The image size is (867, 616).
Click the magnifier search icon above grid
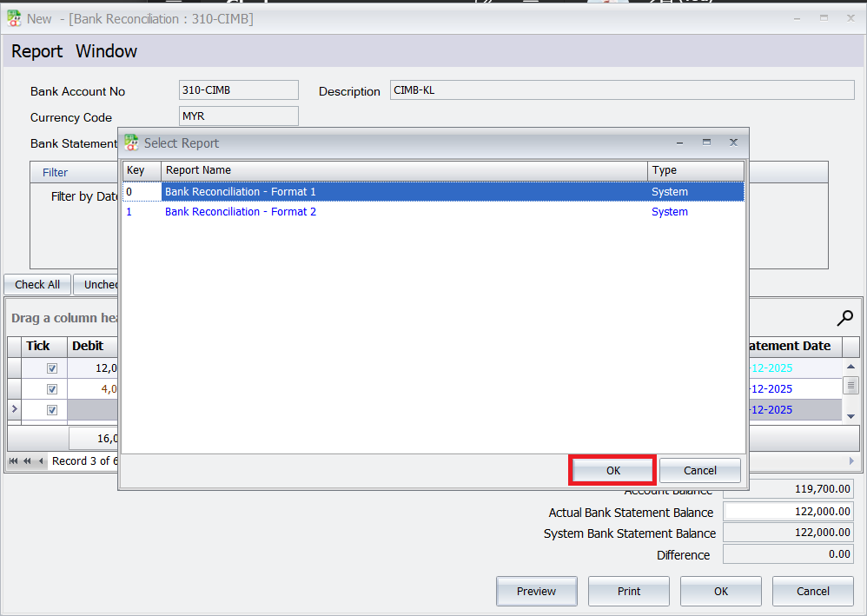844,318
